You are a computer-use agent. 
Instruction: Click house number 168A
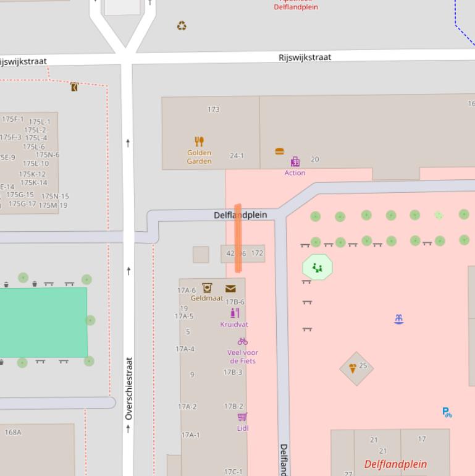(13, 432)
